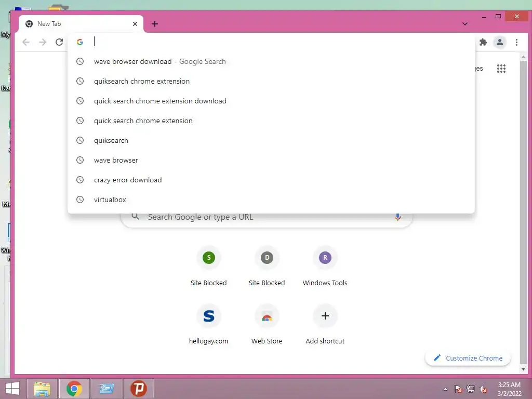Open the Chrome profile avatar

point(499,42)
